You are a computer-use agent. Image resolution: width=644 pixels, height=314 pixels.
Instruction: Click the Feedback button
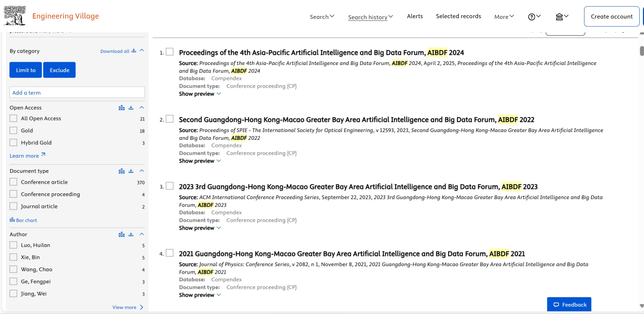pos(569,305)
